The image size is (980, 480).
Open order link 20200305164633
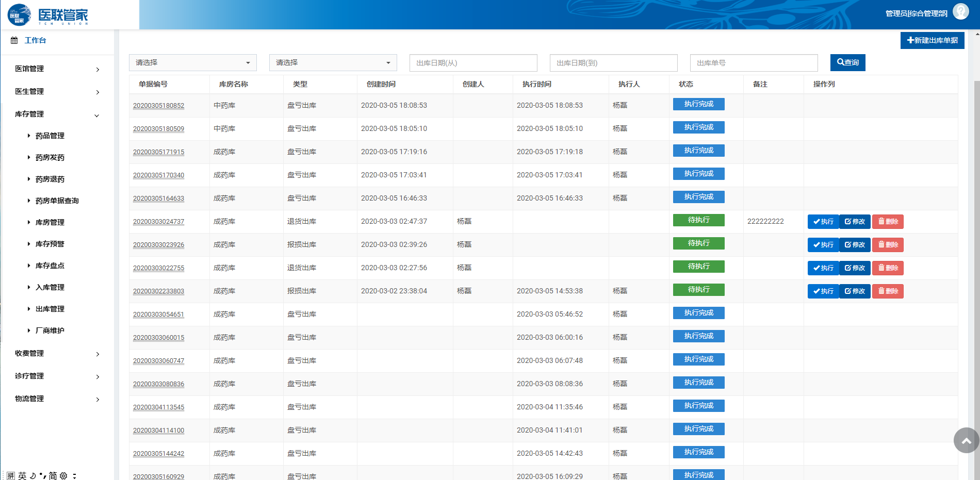pyautogui.click(x=158, y=198)
